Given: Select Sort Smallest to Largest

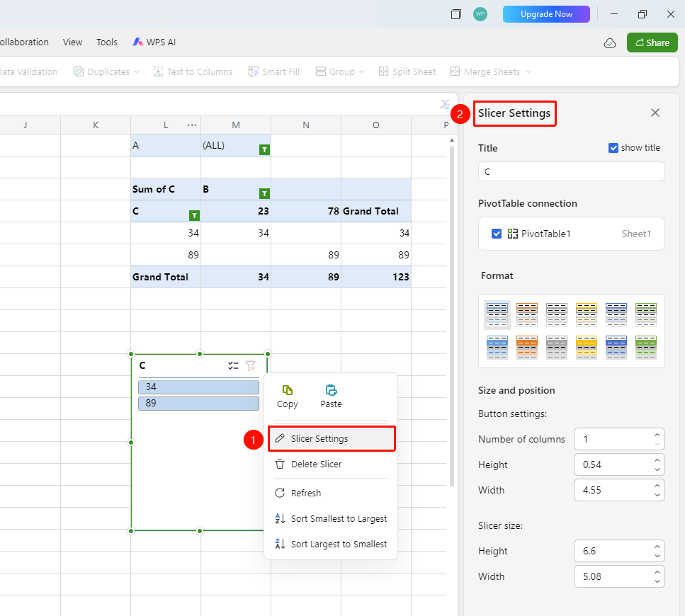Looking at the screenshot, I should click(332, 519).
